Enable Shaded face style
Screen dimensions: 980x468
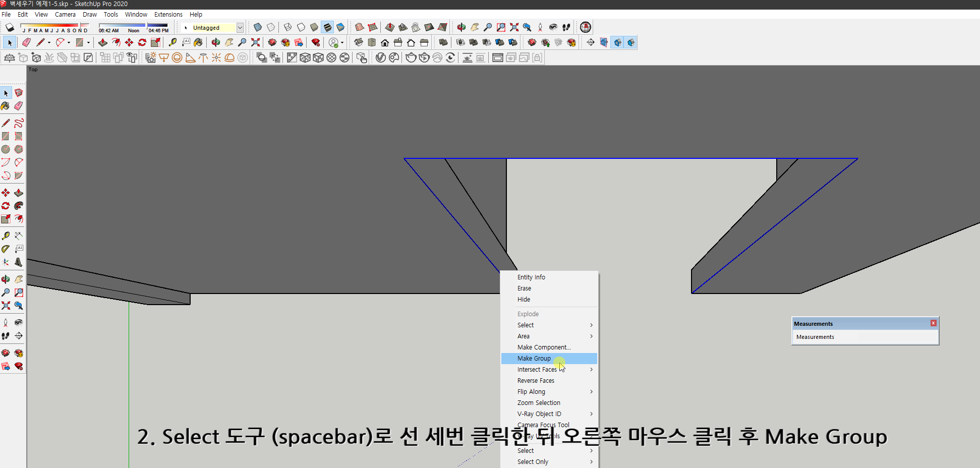click(314, 27)
